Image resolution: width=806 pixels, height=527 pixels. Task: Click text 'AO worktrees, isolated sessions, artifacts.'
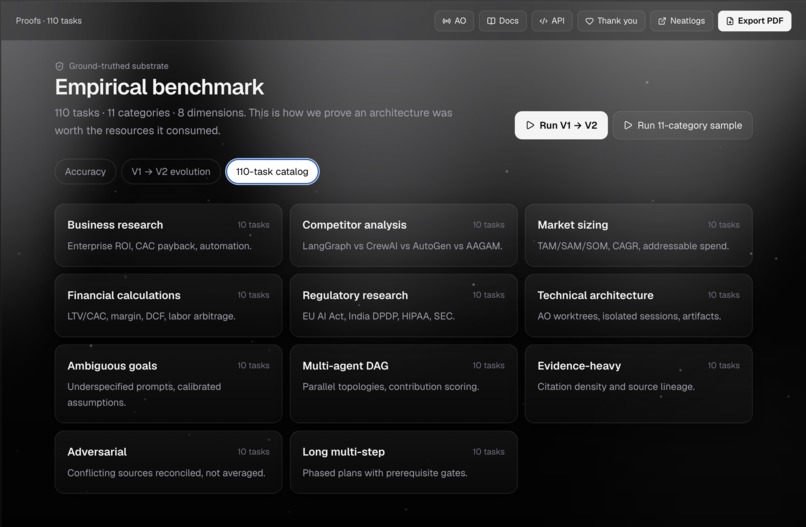coord(629,316)
